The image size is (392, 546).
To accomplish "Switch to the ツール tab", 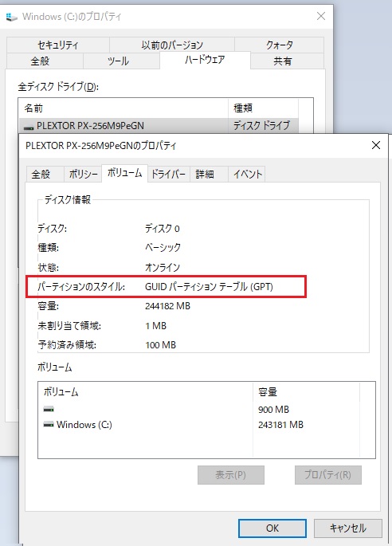I will coord(118,61).
